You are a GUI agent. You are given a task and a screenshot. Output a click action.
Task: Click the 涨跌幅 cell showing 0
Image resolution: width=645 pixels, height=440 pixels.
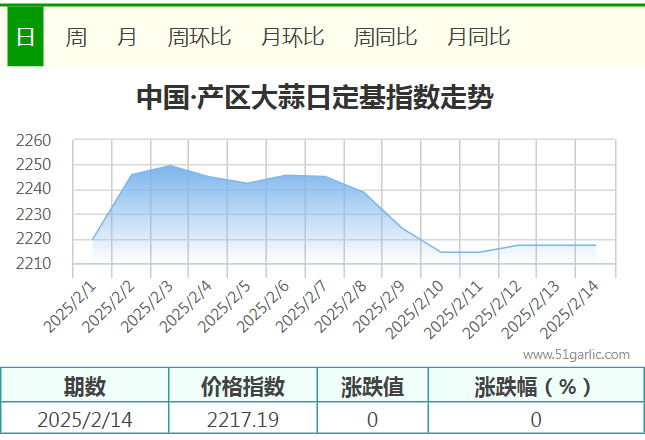(x=536, y=419)
